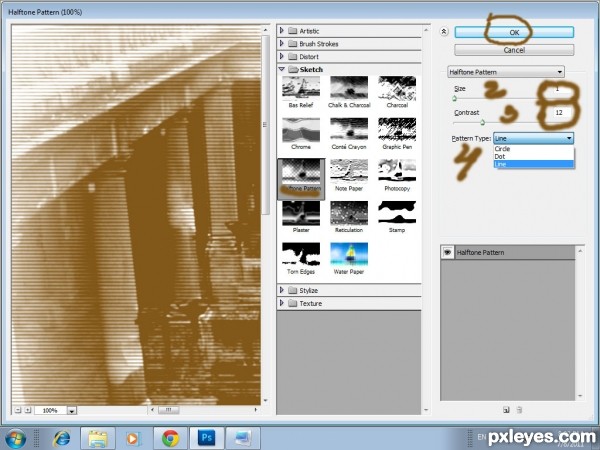Viewport: 600px width, 450px height.
Task: Click the Size value field
Action: click(x=561, y=89)
